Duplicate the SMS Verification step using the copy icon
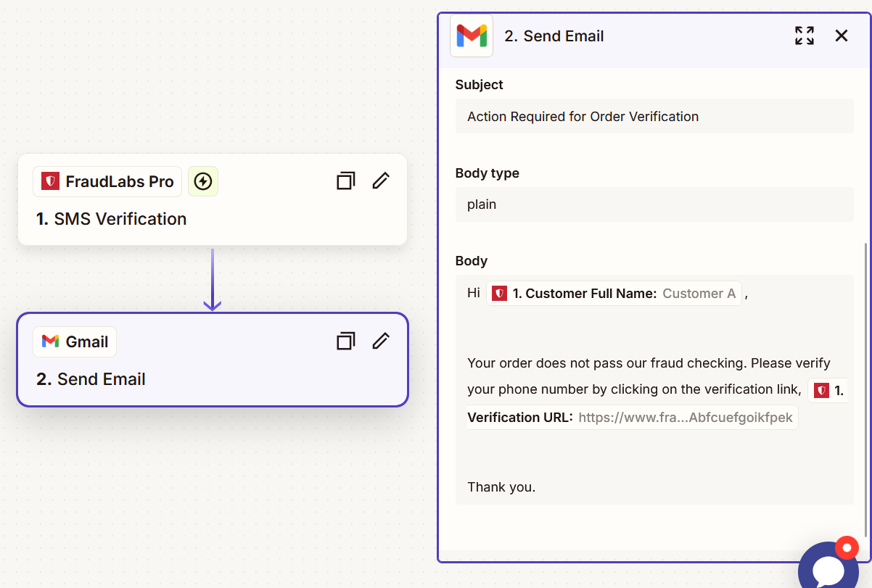 point(345,181)
